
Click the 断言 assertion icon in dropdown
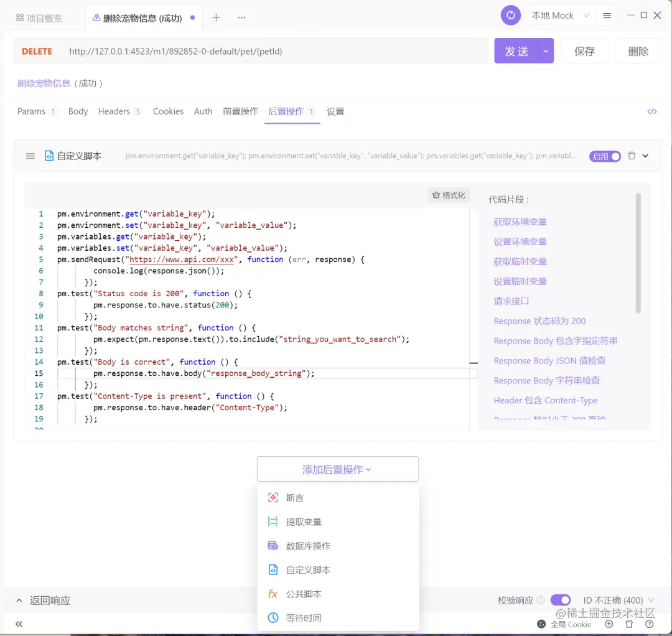(x=273, y=498)
